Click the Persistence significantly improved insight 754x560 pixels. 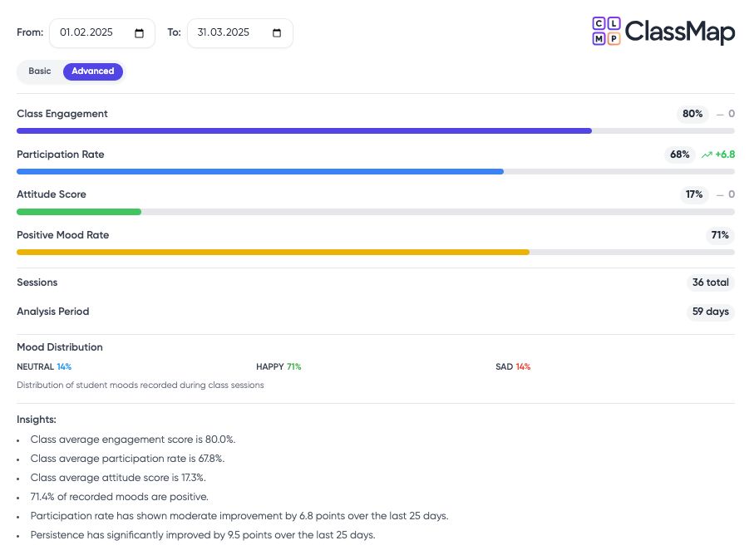203,535
